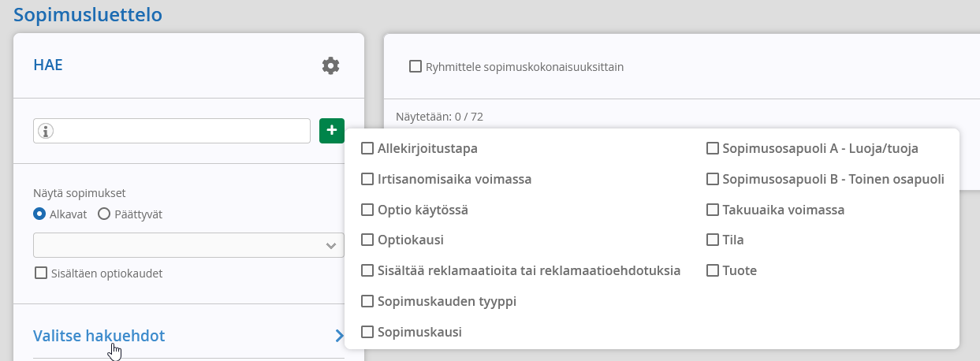
Task: Select Optiokausi filter option
Action: click(x=367, y=240)
